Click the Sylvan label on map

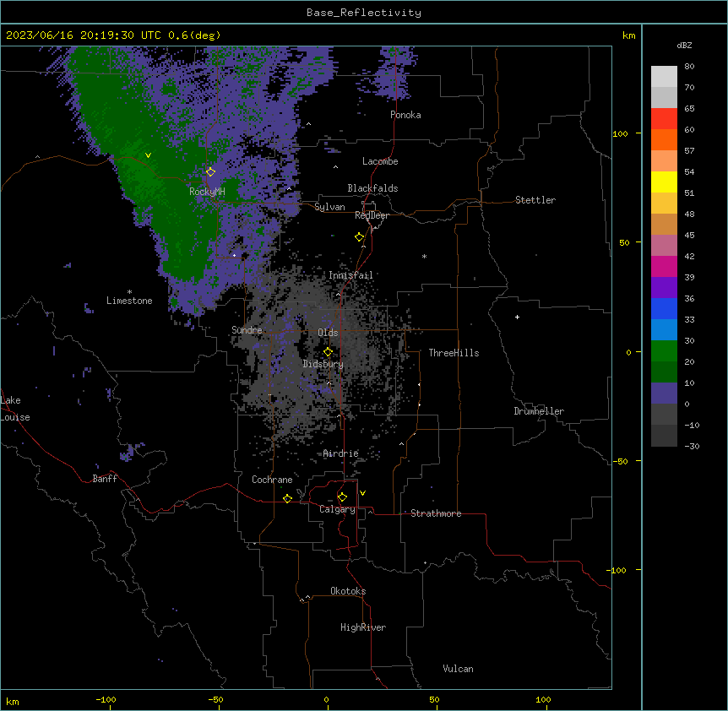[x=329, y=207]
